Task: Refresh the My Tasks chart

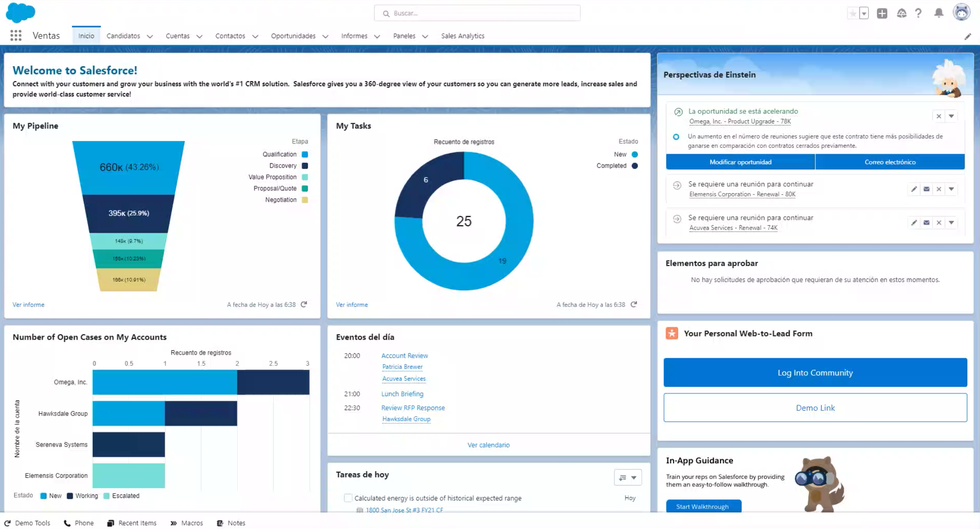Action: pos(634,305)
